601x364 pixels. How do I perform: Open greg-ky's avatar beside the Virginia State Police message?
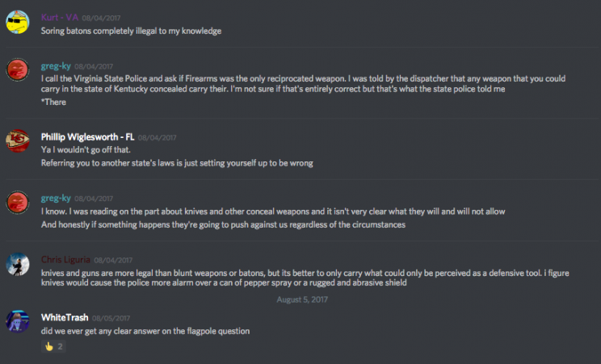pyautogui.click(x=18, y=72)
